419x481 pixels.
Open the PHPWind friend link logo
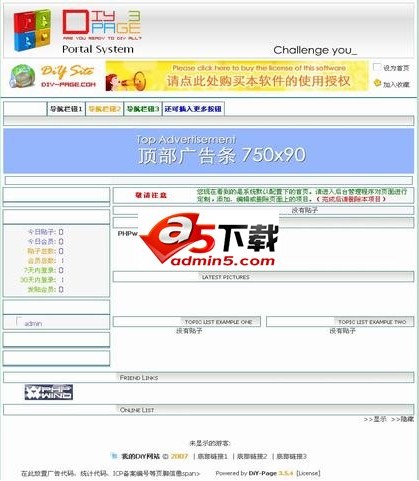[49, 392]
